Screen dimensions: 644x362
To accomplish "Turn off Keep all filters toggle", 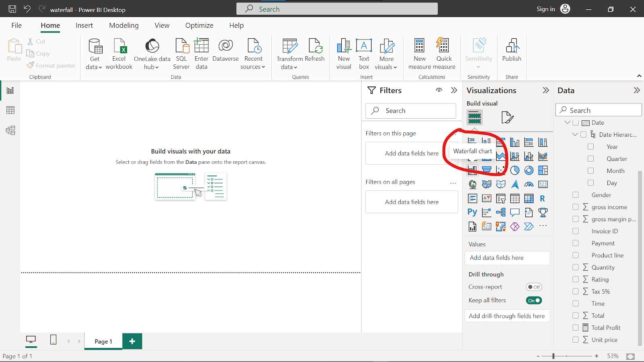I will tap(534, 300).
